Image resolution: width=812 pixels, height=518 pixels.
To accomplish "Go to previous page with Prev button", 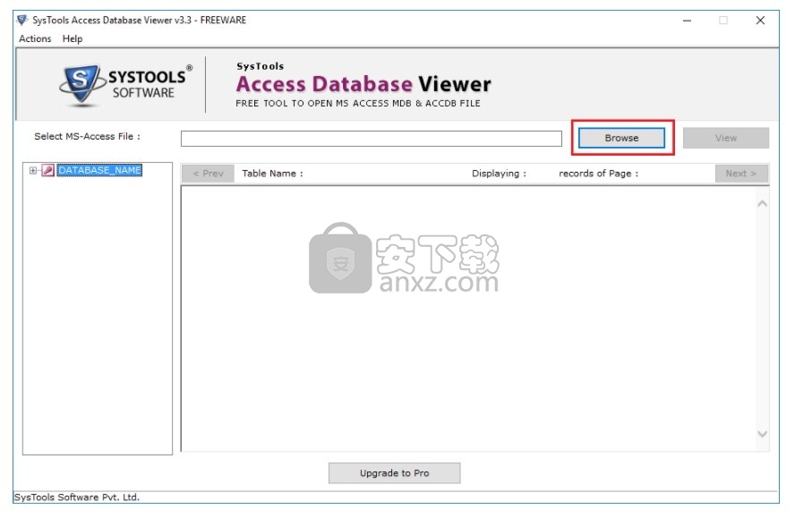I will tap(209, 174).
